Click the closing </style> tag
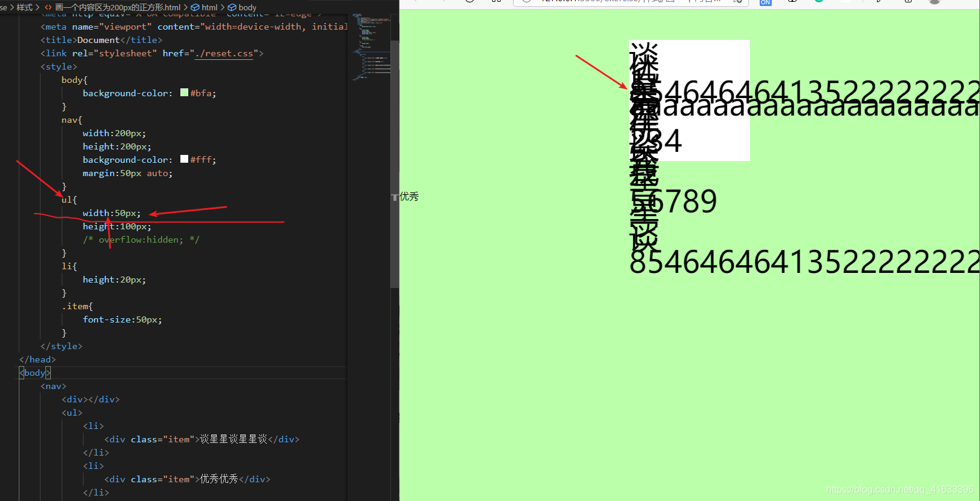 pyautogui.click(x=61, y=346)
